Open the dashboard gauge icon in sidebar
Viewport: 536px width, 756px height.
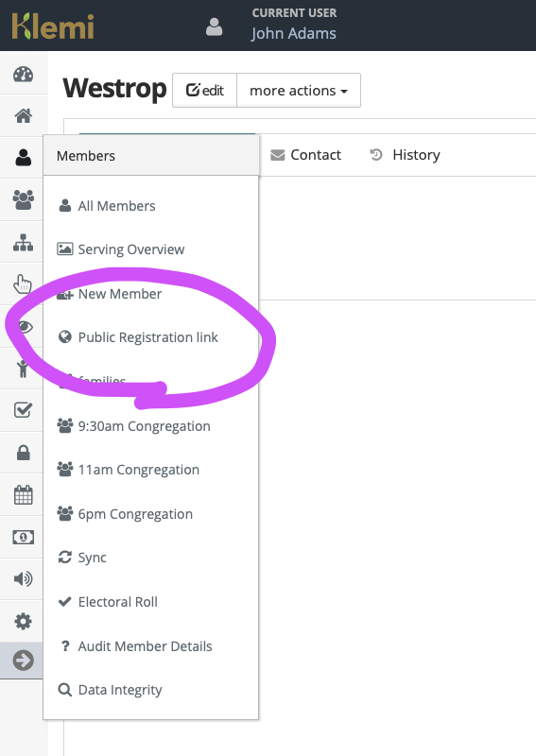pyautogui.click(x=23, y=75)
